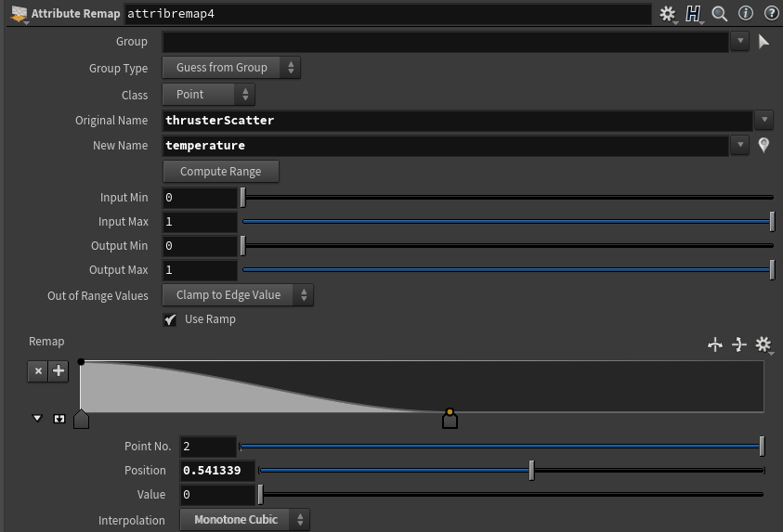Open the Interpolation Monotone Cubic dropdown
The width and height of the screenshot is (783, 532).
pos(244,520)
